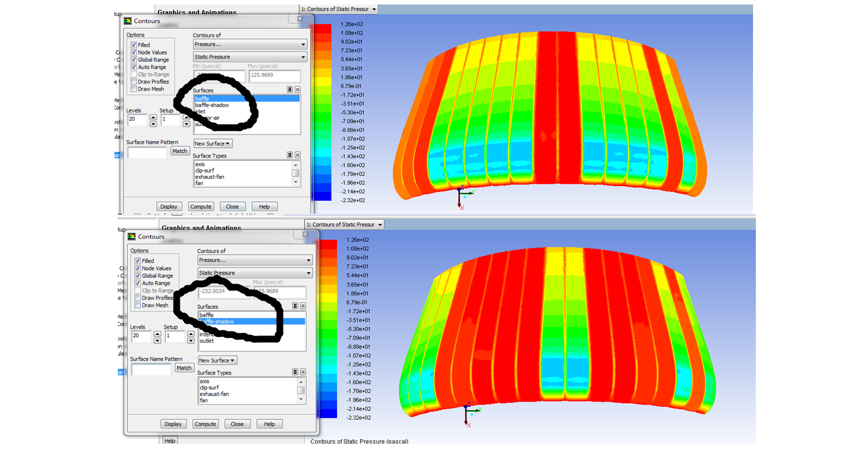
Task: Increase Levels value in the top dialog
Action: click(x=153, y=117)
